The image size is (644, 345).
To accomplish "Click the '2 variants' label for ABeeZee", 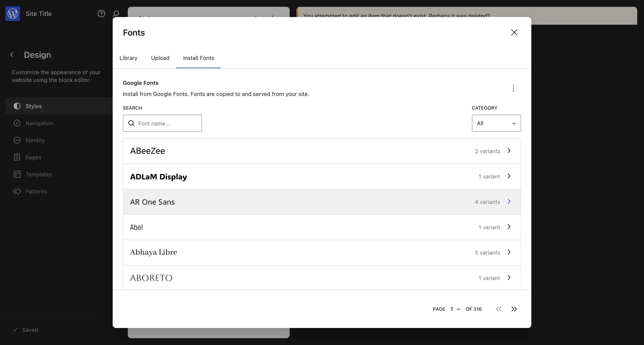I will [488, 151].
